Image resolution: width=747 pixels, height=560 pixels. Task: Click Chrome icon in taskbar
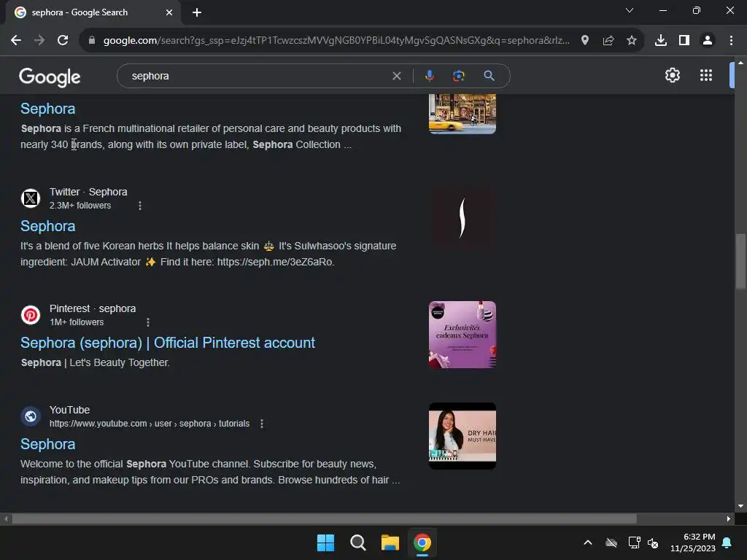click(x=422, y=542)
